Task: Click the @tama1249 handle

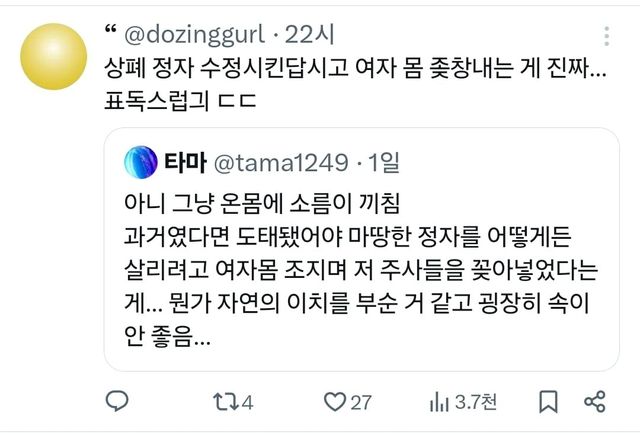Action: point(281,163)
